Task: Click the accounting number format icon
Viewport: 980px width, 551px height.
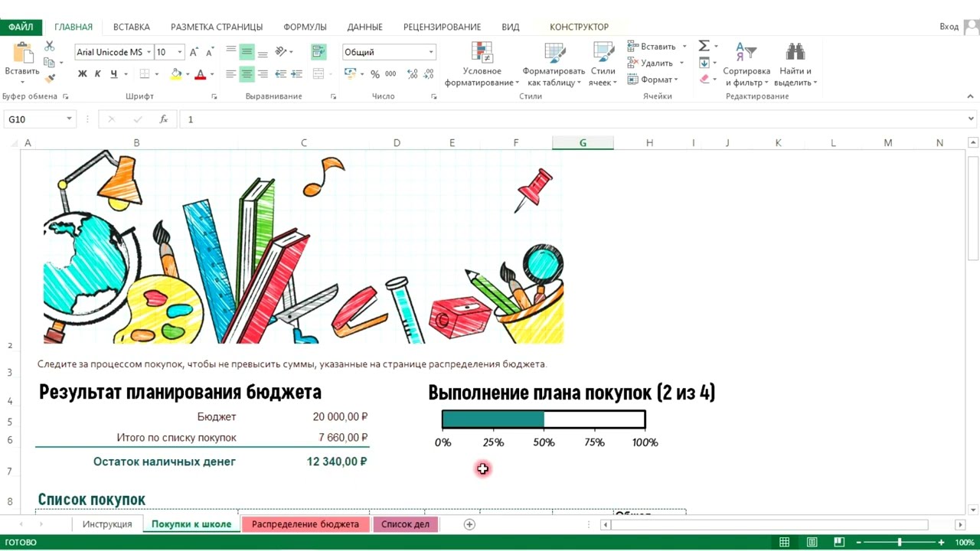Action: pos(350,74)
